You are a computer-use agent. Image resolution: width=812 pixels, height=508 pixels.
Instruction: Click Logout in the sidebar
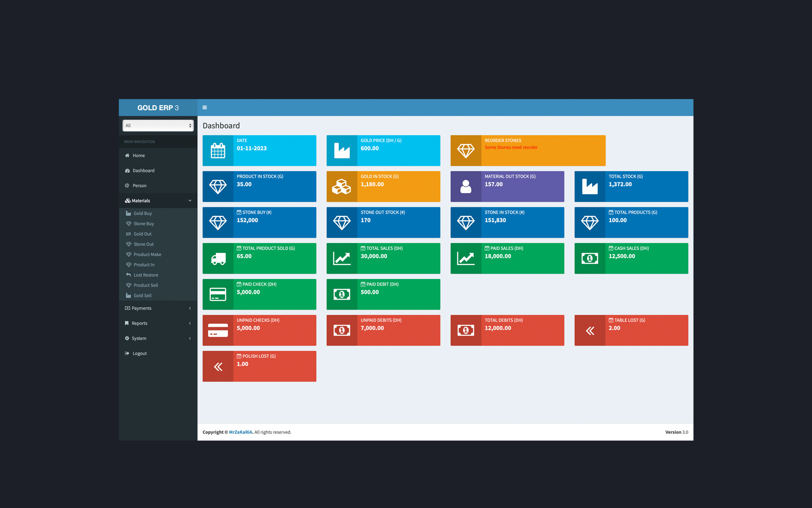(x=139, y=353)
